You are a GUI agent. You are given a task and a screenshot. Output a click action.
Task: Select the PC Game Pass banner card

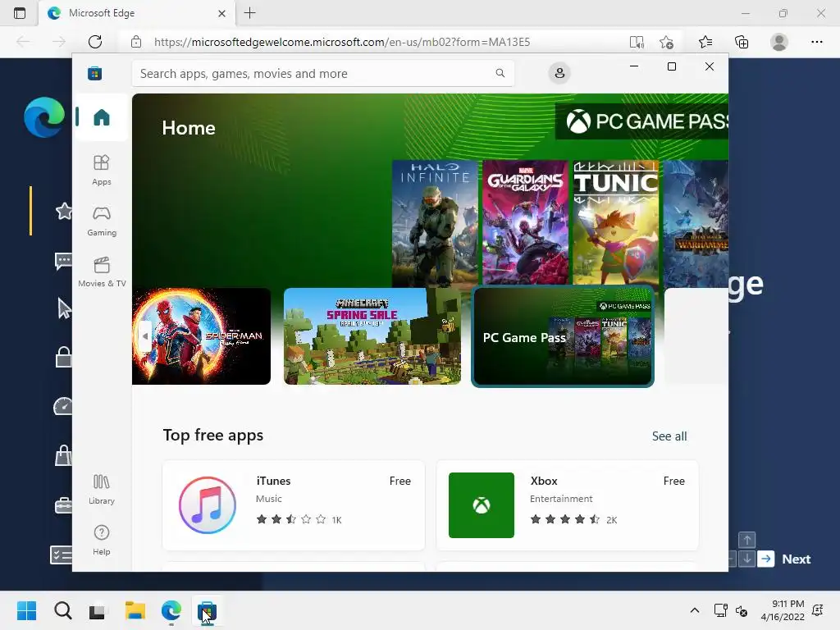point(563,336)
